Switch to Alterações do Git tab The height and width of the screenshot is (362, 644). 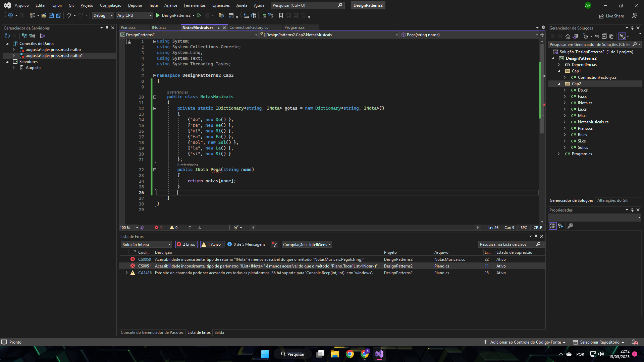[x=612, y=200]
